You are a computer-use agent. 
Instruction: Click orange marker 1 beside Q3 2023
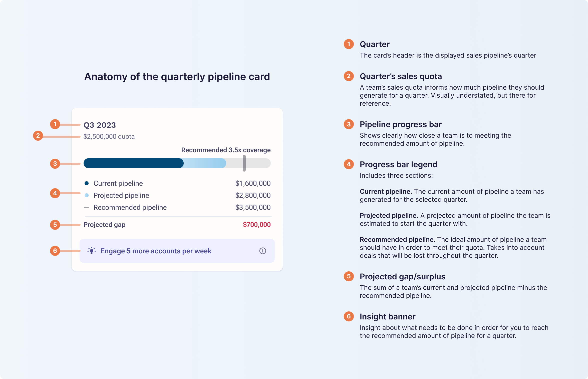55,124
